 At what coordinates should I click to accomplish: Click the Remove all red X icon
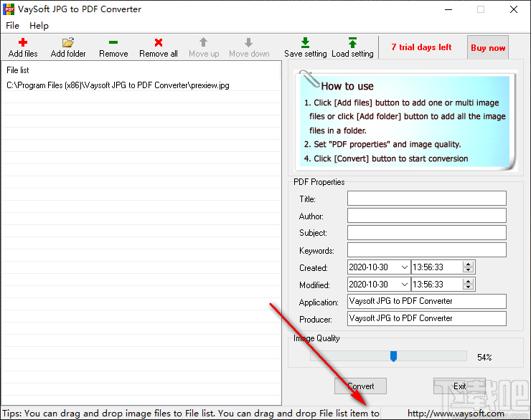click(159, 42)
